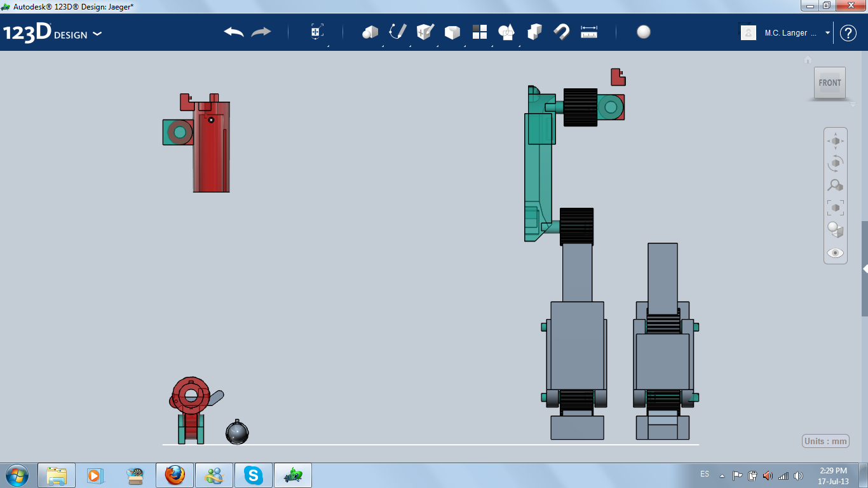Expand the M.C. Langer account dropdown
This screenshot has width=868, height=488.
click(x=827, y=32)
